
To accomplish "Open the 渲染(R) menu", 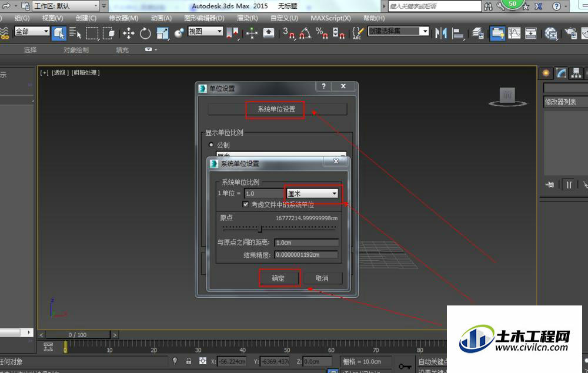I will click(248, 18).
